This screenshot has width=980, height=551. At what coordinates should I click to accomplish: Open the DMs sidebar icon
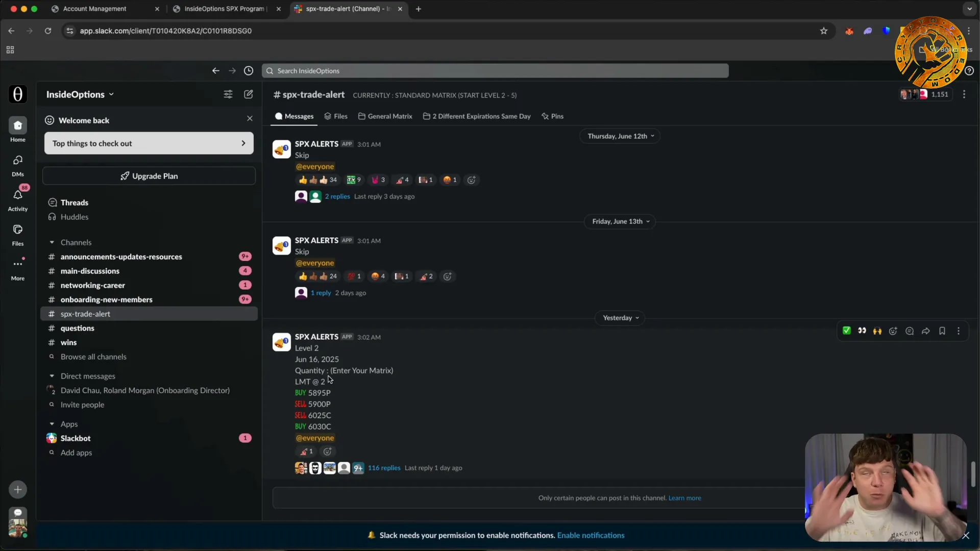click(18, 160)
